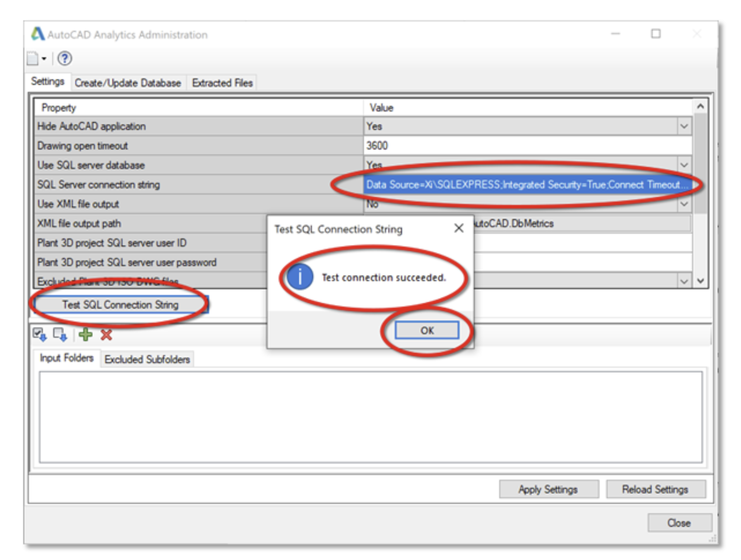Expand the Hide AutoCAD application value dropdown
Screen dimensions: 741x560
coord(684,126)
